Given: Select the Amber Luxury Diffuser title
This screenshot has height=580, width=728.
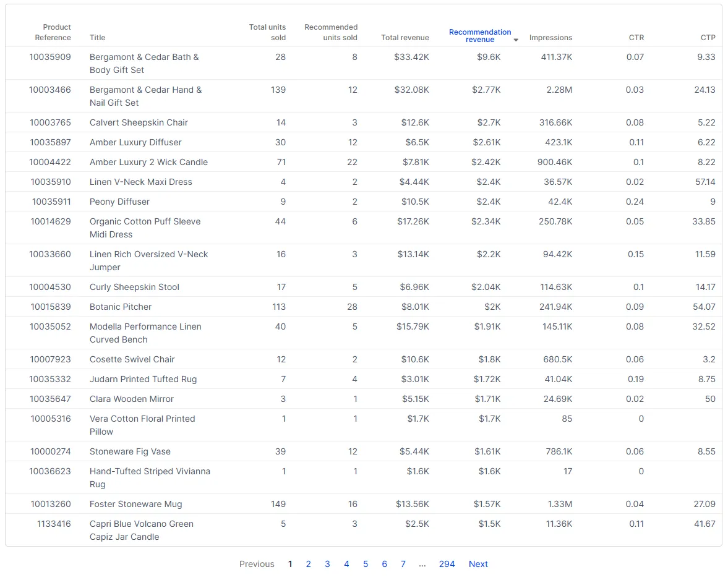Looking at the screenshot, I should pos(135,142).
